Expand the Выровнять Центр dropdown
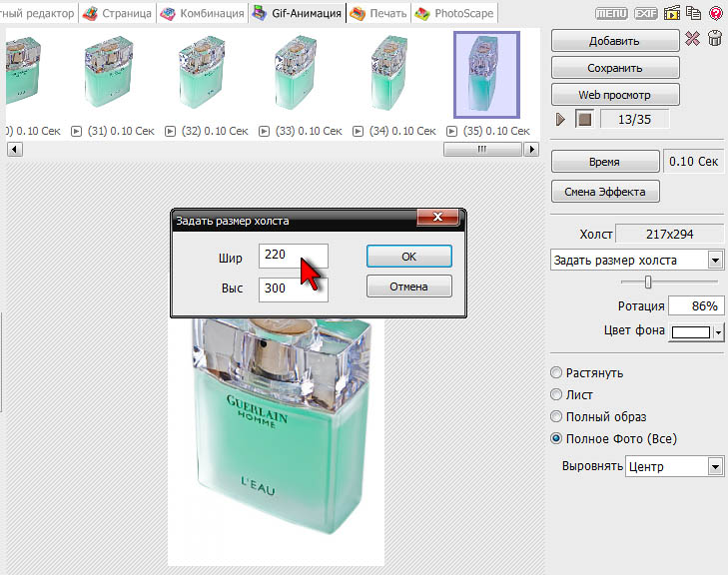The height and width of the screenshot is (575, 728). [x=715, y=466]
